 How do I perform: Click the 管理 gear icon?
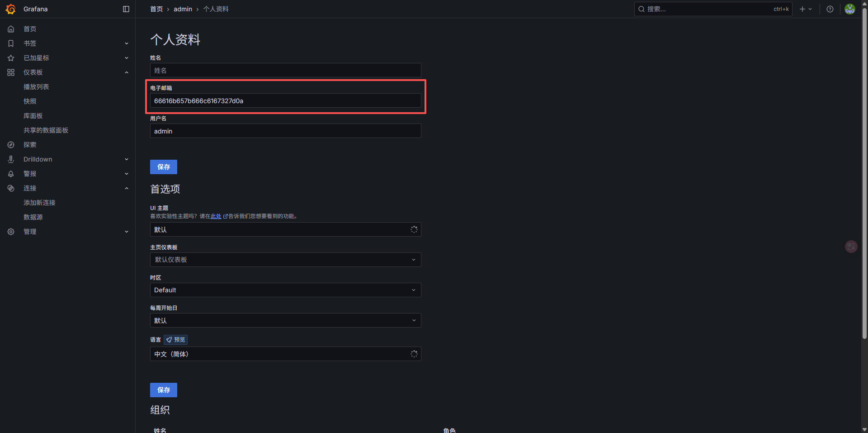coord(11,232)
